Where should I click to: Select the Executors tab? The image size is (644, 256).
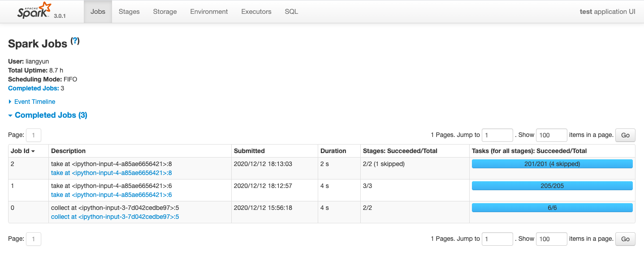[256, 12]
